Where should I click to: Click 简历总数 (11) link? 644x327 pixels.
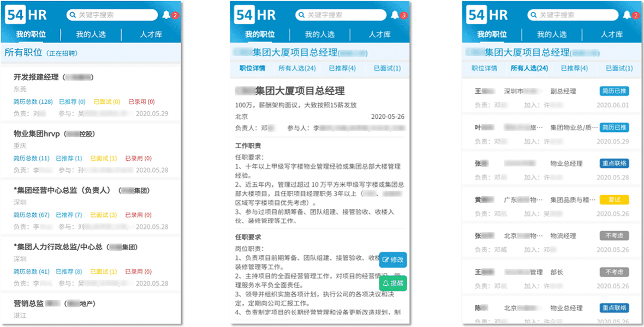coord(32,159)
